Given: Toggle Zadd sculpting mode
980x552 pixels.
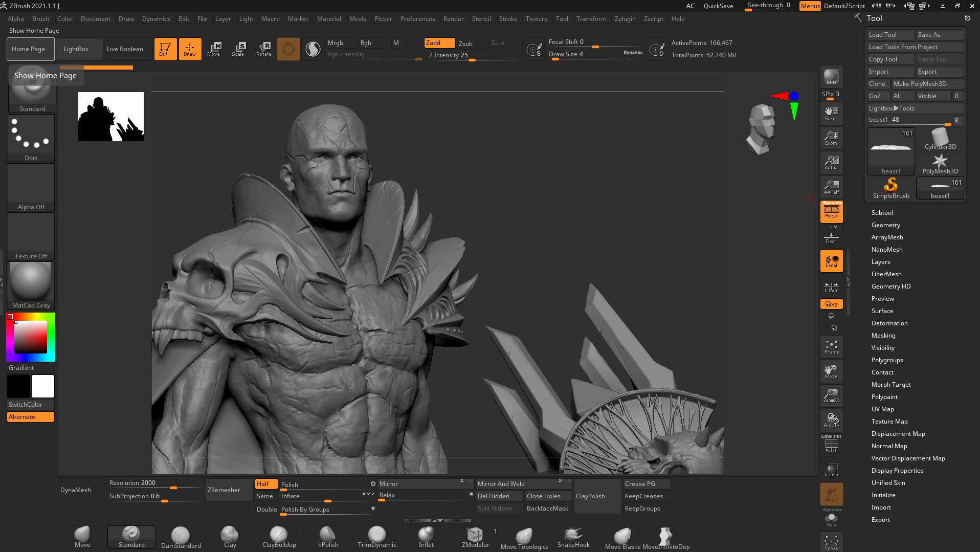Looking at the screenshot, I should pyautogui.click(x=438, y=43).
